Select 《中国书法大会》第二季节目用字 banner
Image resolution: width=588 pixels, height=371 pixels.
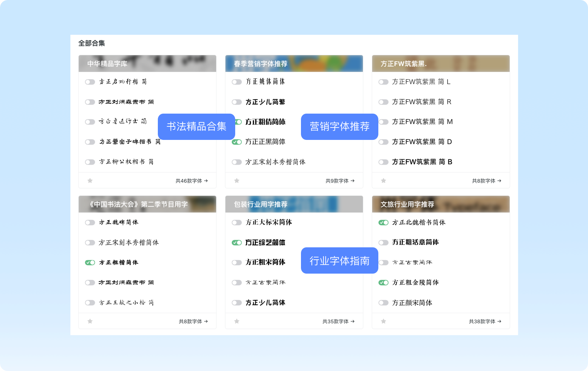pos(147,204)
